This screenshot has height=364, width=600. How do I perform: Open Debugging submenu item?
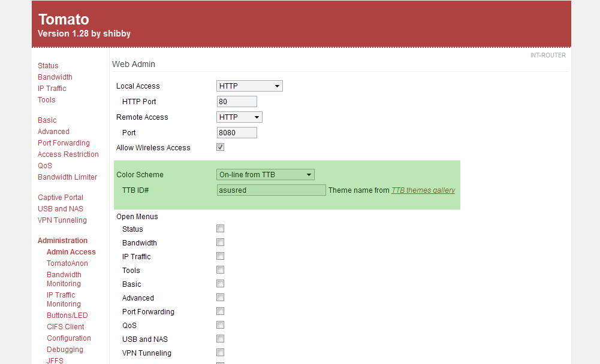tap(65, 350)
